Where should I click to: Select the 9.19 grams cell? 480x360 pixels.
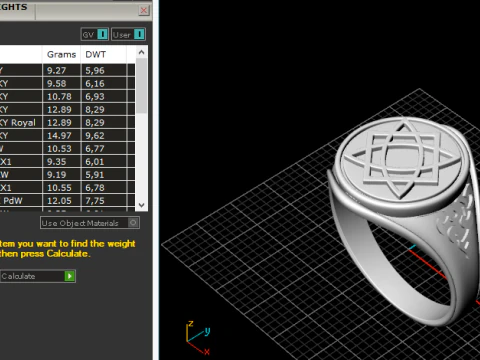click(x=61, y=174)
